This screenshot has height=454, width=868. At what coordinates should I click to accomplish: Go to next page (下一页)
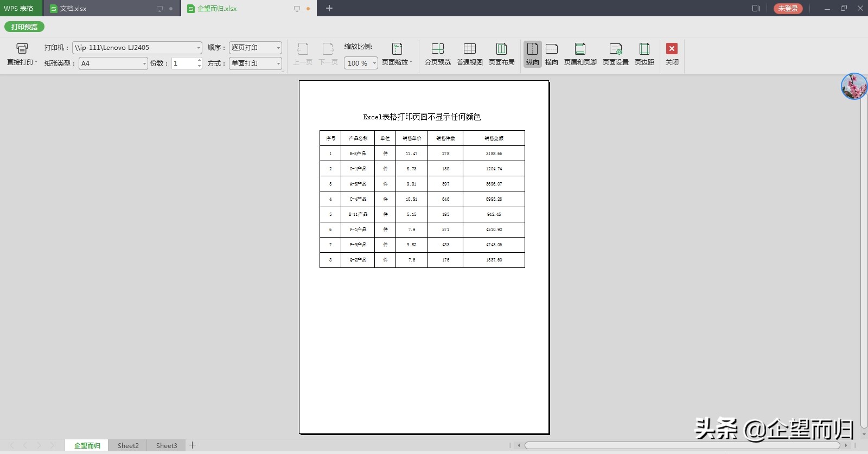tap(328, 54)
